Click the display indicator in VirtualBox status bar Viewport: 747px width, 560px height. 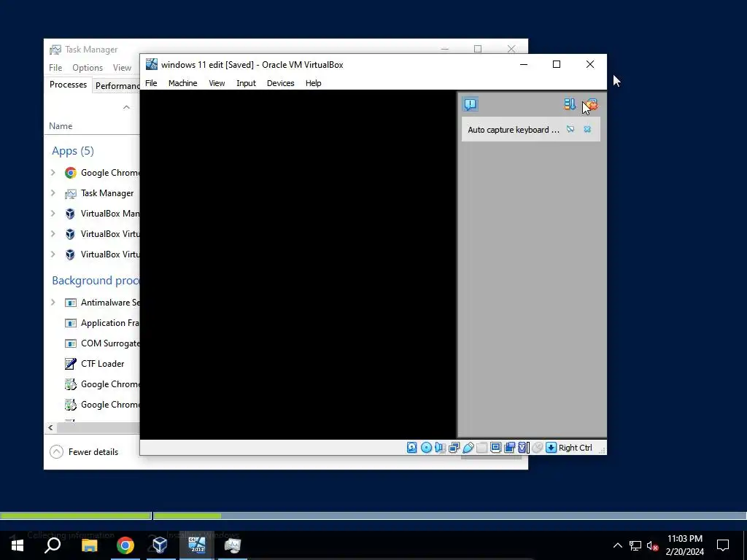click(x=495, y=448)
